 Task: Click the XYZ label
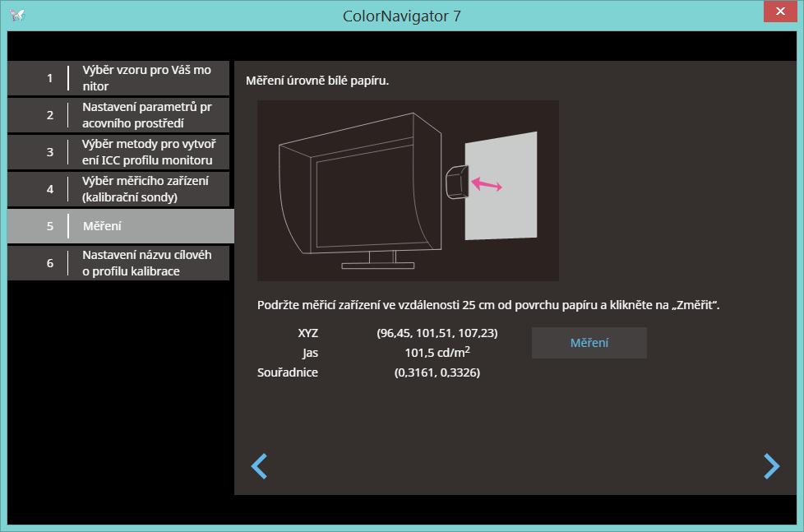click(x=308, y=333)
